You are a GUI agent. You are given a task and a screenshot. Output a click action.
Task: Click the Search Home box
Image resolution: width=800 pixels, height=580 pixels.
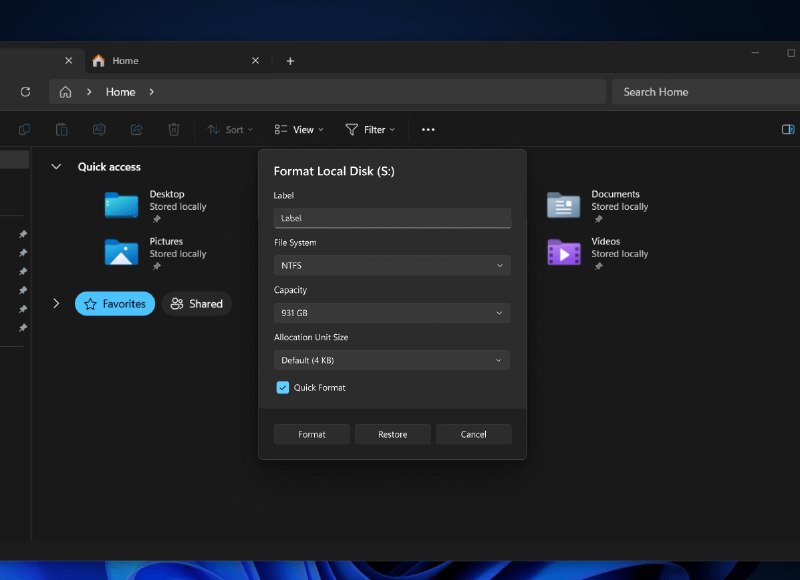point(706,92)
